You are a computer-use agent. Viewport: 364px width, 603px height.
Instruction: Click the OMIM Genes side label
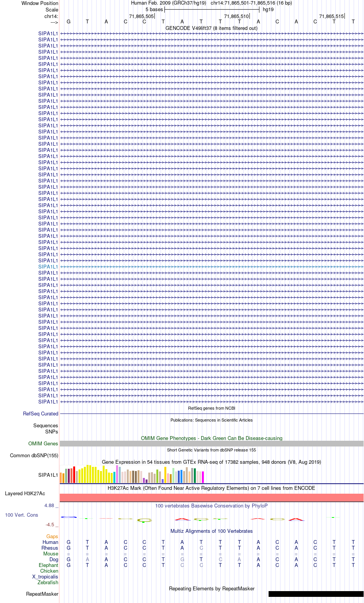43,443
